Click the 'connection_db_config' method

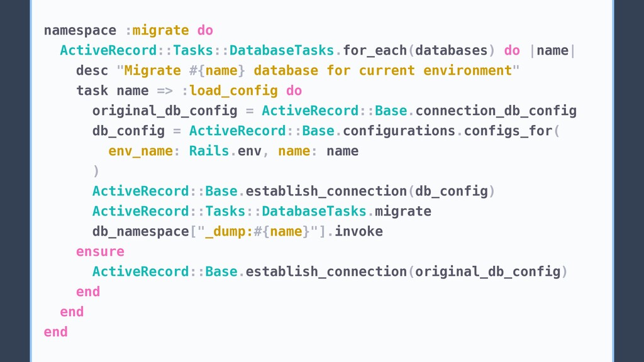[496, 111]
